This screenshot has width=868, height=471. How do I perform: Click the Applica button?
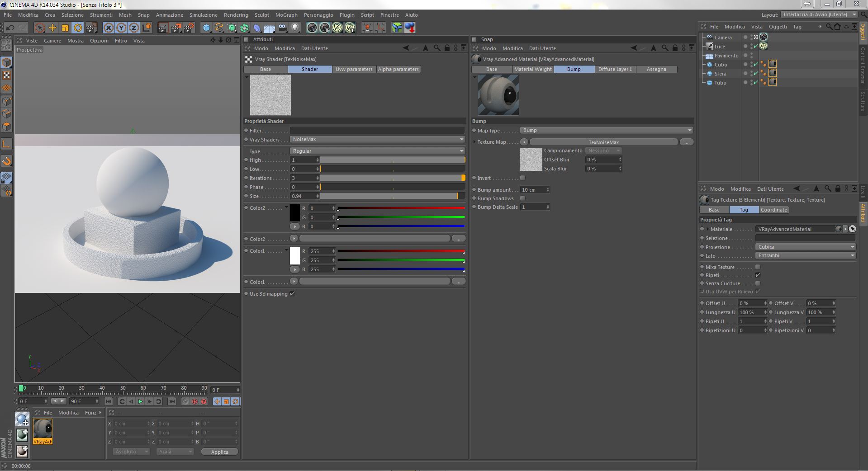[220, 452]
